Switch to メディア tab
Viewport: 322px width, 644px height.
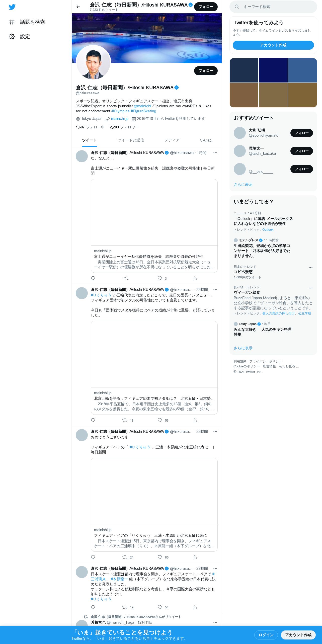172,140
